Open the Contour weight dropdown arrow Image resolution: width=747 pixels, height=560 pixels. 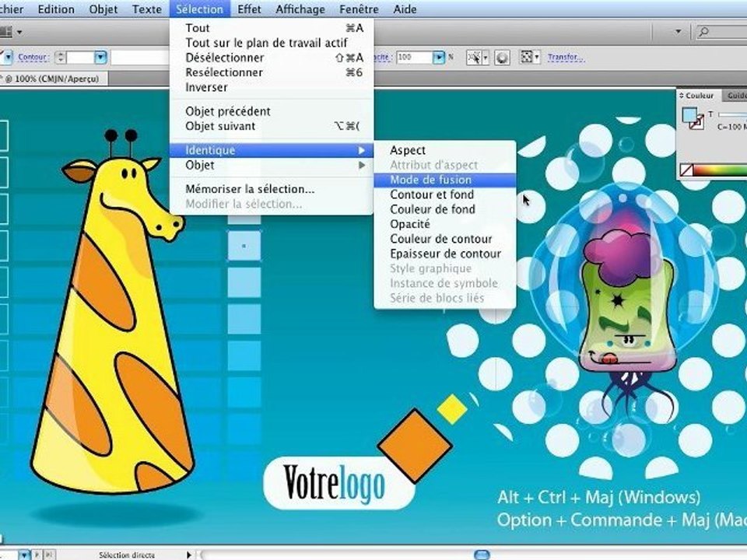point(100,57)
